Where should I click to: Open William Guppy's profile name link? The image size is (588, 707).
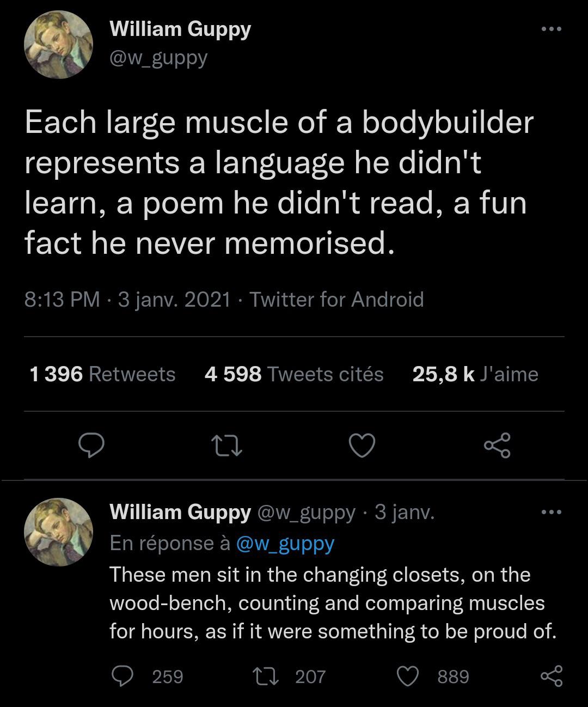click(x=180, y=29)
